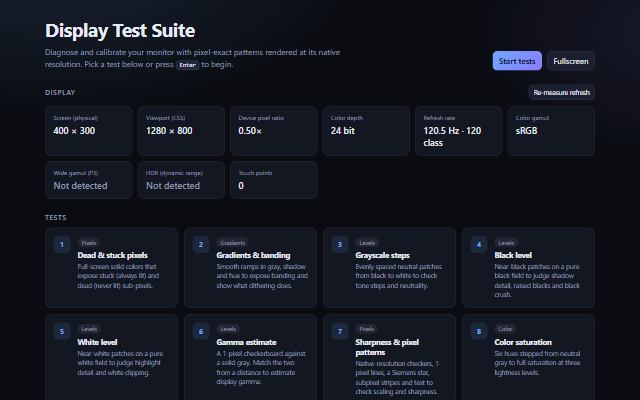The image size is (640, 400).
Task: Click the TESTS section heading
Action: (x=56, y=218)
